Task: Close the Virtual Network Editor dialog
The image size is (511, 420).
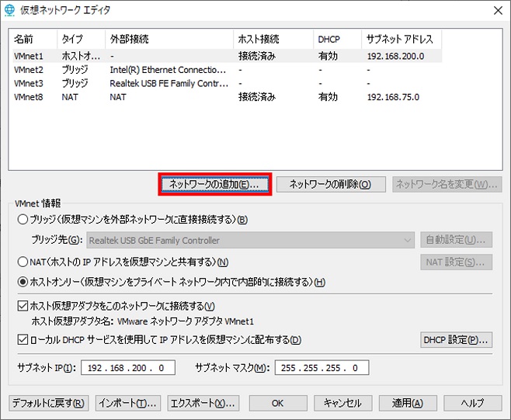Action: click(x=495, y=10)
